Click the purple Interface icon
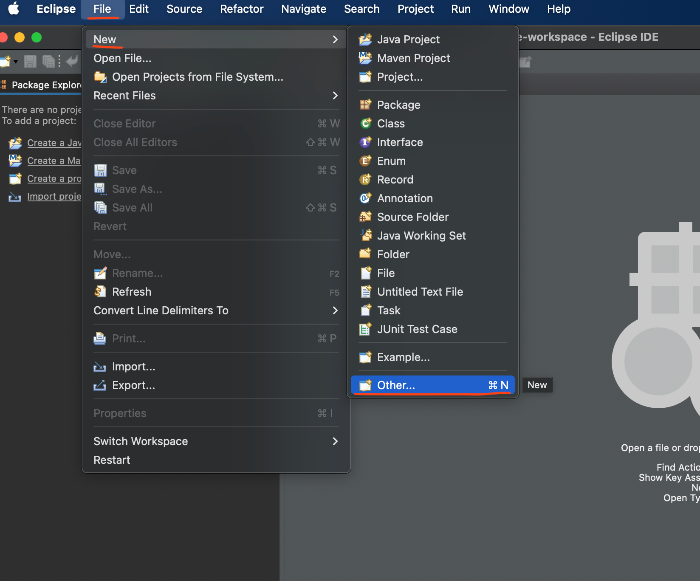 click(366, 142)
